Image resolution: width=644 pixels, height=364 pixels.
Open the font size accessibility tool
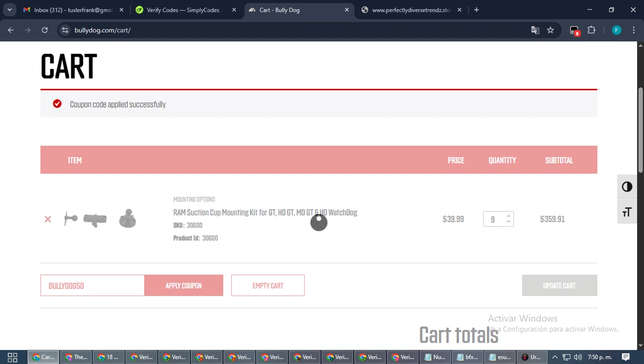(x=627, y=212)
